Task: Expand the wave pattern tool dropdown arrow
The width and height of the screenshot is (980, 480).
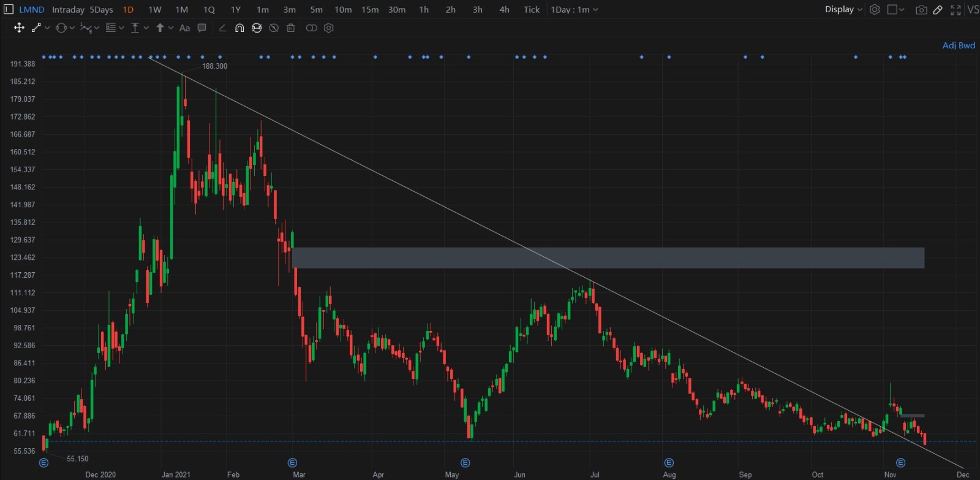Action: [97, 28]
